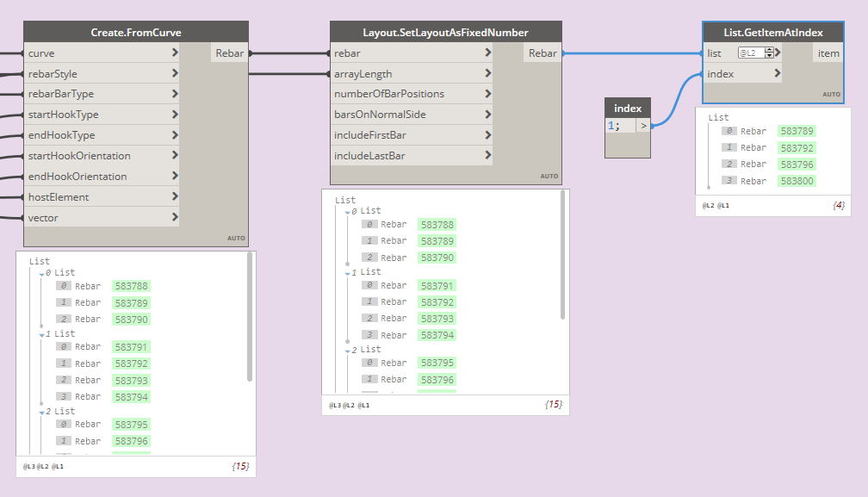The image size is (868, 497).
Task: Click the chevron next to includeFirstBar
Action: tap(488, 135)
